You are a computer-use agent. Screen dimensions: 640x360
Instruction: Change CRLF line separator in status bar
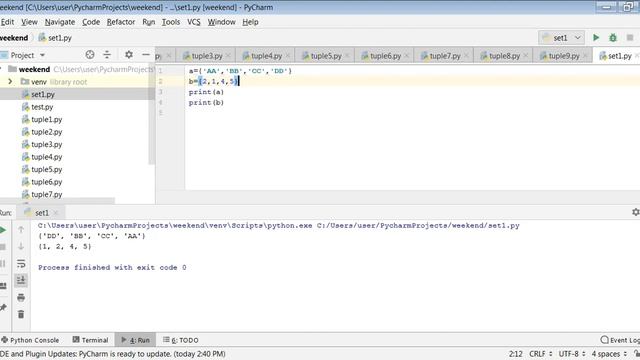(540, 354)
